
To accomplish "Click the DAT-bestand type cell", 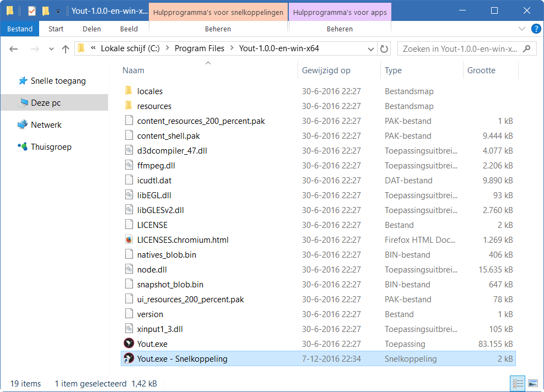I will [x=408, y=181].
